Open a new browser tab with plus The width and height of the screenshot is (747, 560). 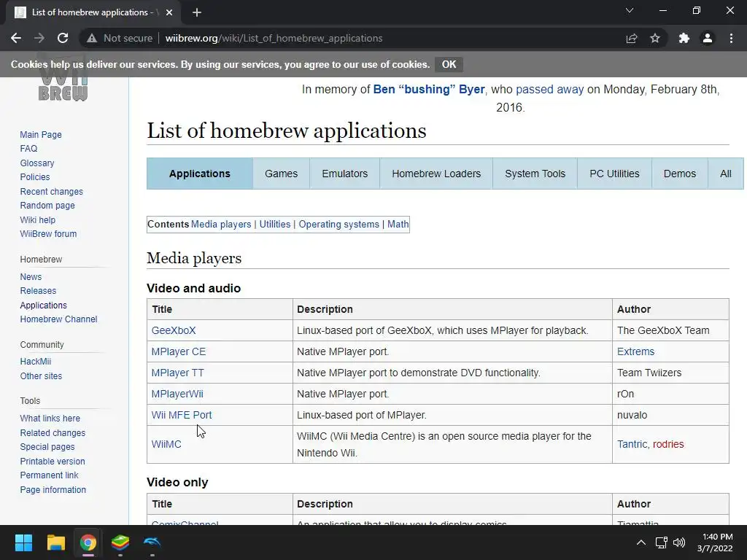pos(197,13)
